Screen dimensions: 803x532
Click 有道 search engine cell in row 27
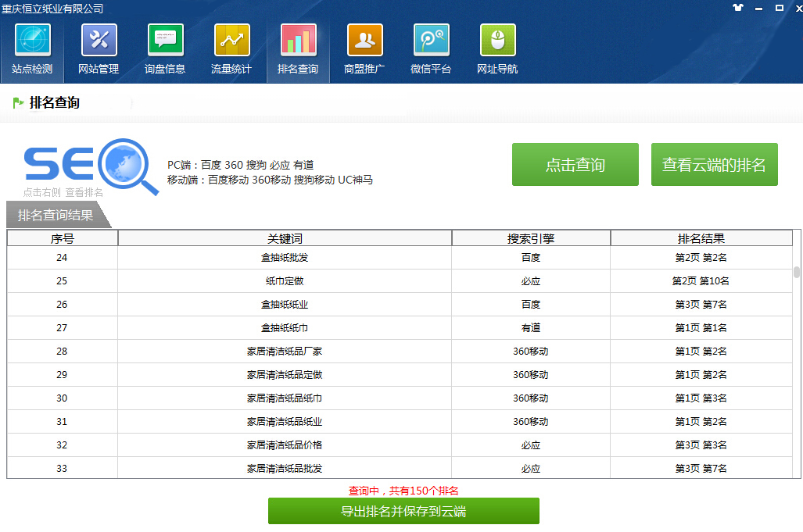(x=531, y=328)
